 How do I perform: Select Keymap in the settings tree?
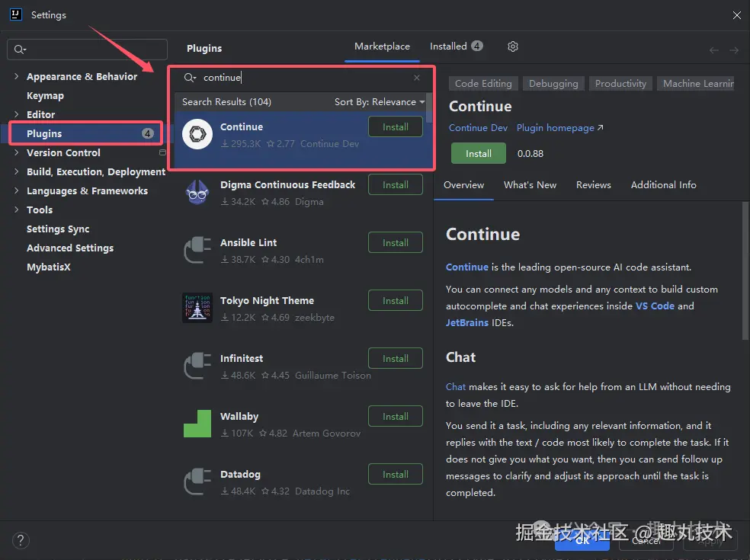coord(45,96)
